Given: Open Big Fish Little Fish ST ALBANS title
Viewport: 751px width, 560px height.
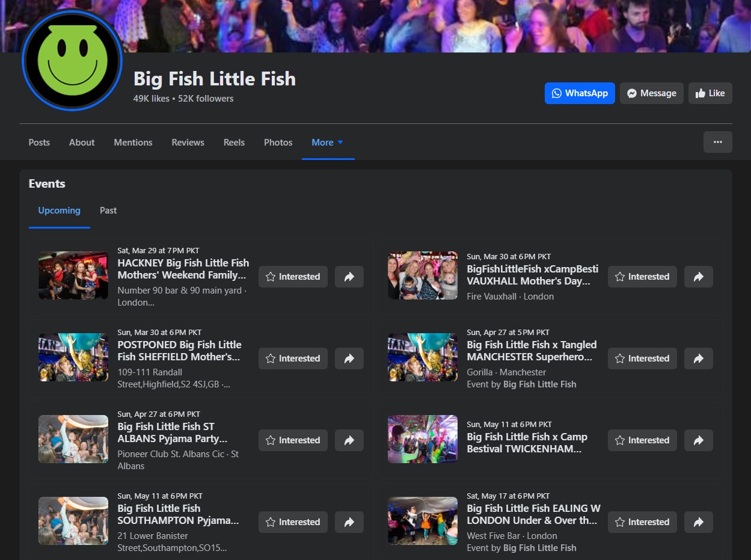Looking at the screenshot, I should (173, 432).
